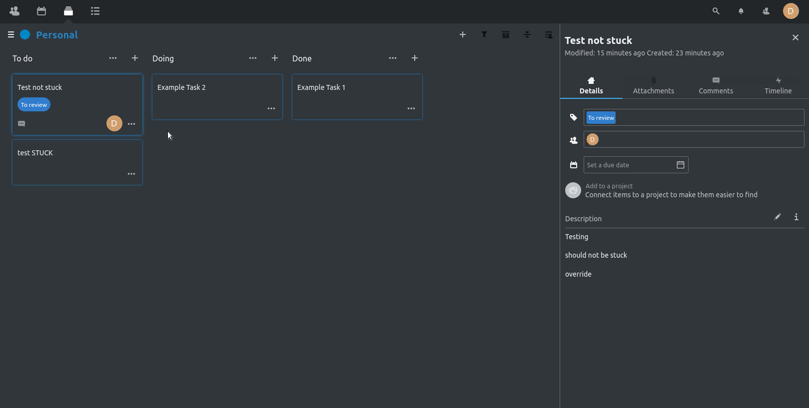Select the Done list title
This screenshot has height=408, width=809.
click(x=302, y=58)
